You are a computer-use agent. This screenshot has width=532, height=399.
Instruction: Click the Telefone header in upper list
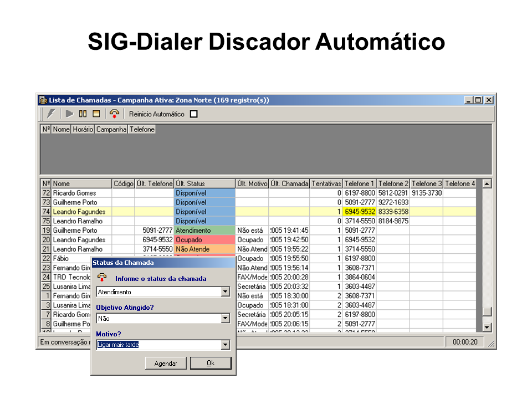coord(142,129)
